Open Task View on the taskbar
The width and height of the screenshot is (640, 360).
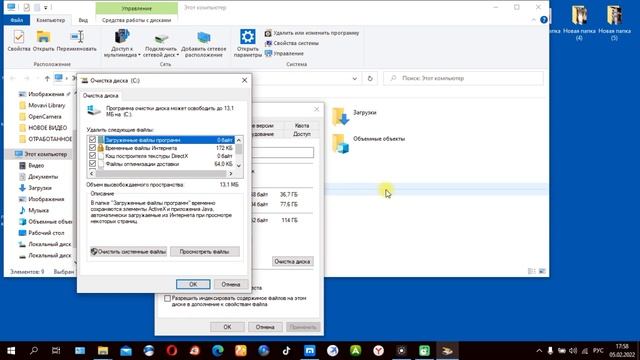pyautogui.click(x=56, y=351)
